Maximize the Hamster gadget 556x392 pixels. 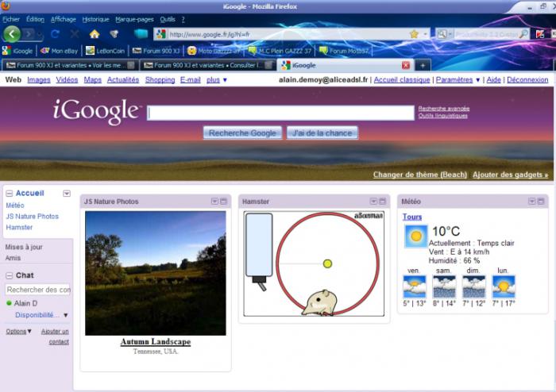coord(382,201)
